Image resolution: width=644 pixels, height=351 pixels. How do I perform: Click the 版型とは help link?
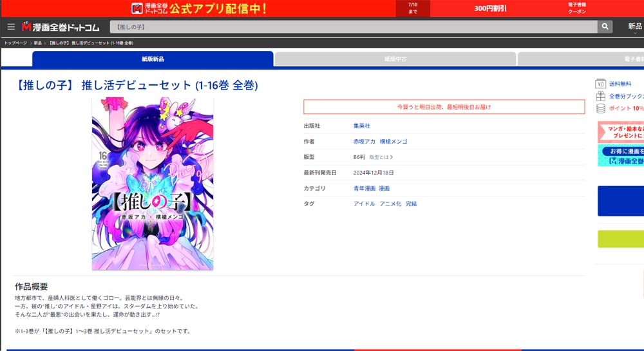[x=381, y=157]
